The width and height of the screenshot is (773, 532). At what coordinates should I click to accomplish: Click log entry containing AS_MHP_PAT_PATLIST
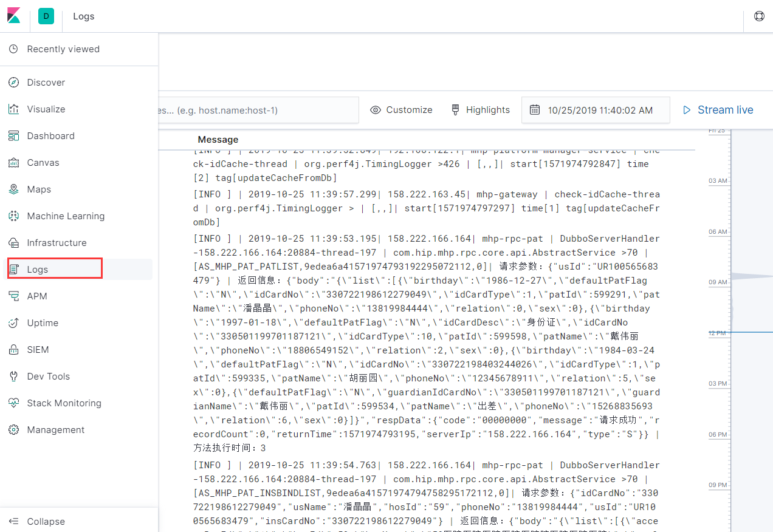point(427,343)
